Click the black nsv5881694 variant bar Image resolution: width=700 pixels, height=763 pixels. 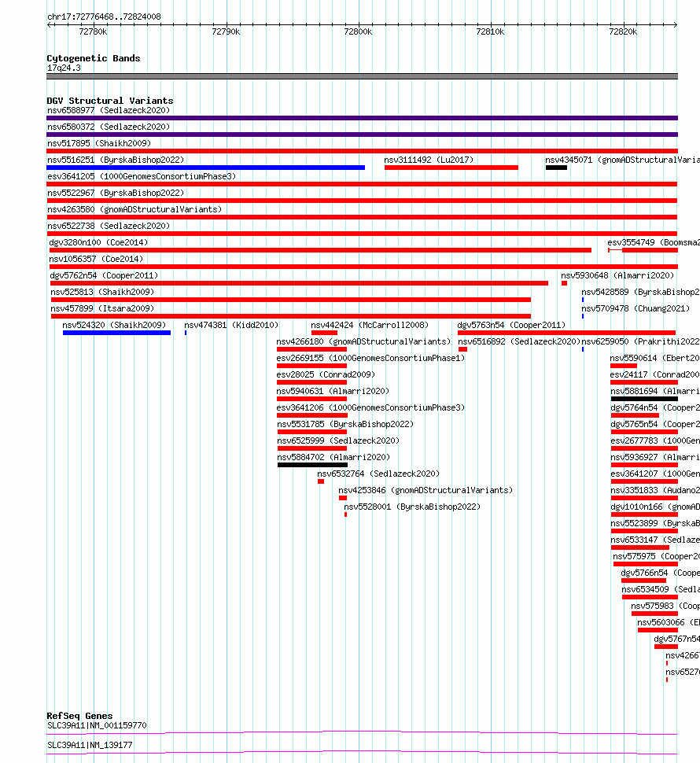644,399
